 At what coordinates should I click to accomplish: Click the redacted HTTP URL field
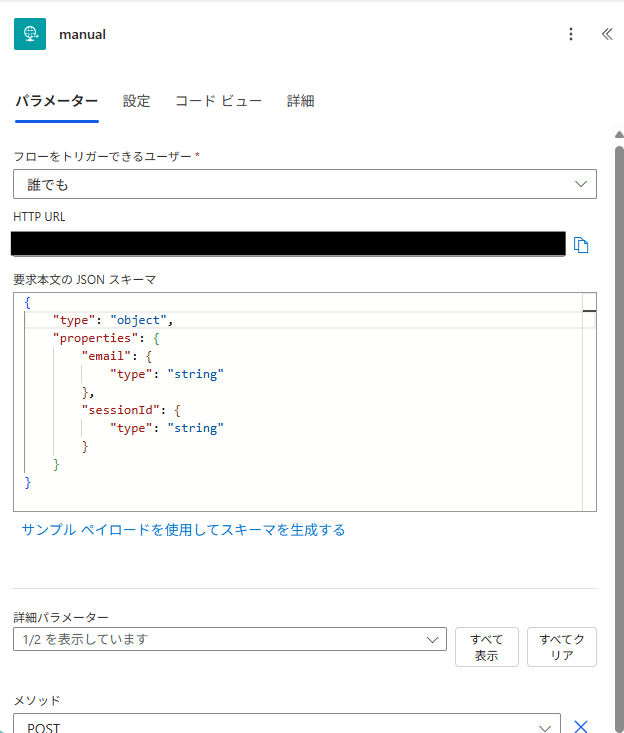pyautogui.click(x=288, y=244)
